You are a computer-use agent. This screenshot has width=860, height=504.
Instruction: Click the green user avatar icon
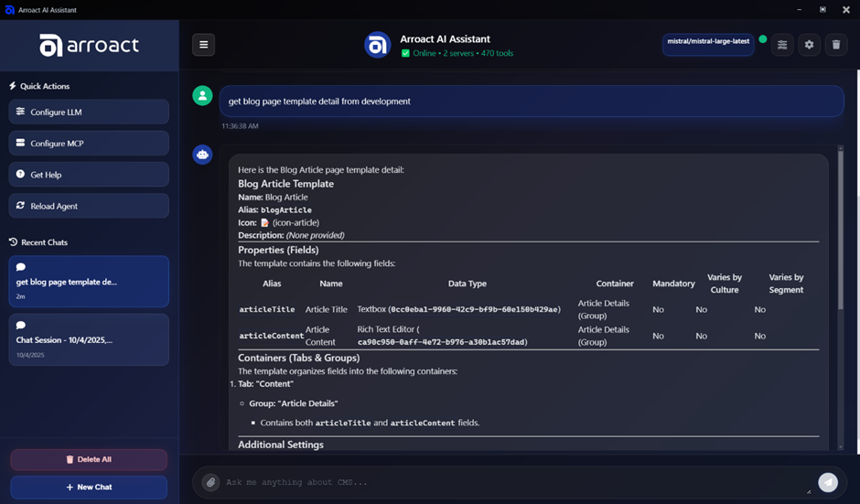pyautogui.click(x=202, y=95)
